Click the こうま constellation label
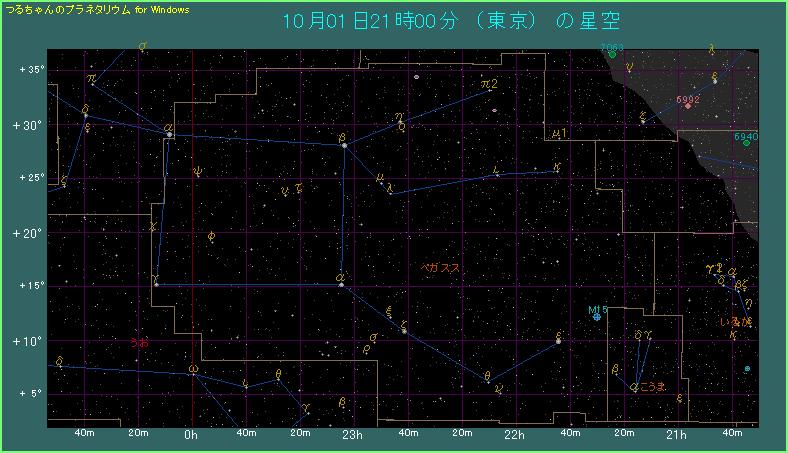 point(653,386)
